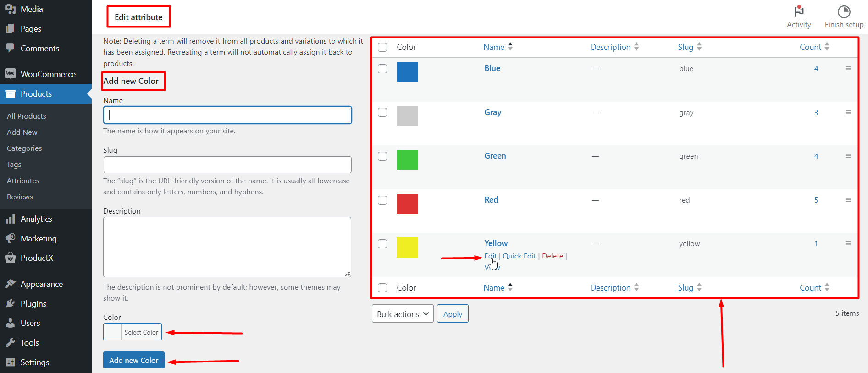This screenshot has width=868, height=373.
Task: Click the Pages sidebar icon
Action: tap(10, 28)
